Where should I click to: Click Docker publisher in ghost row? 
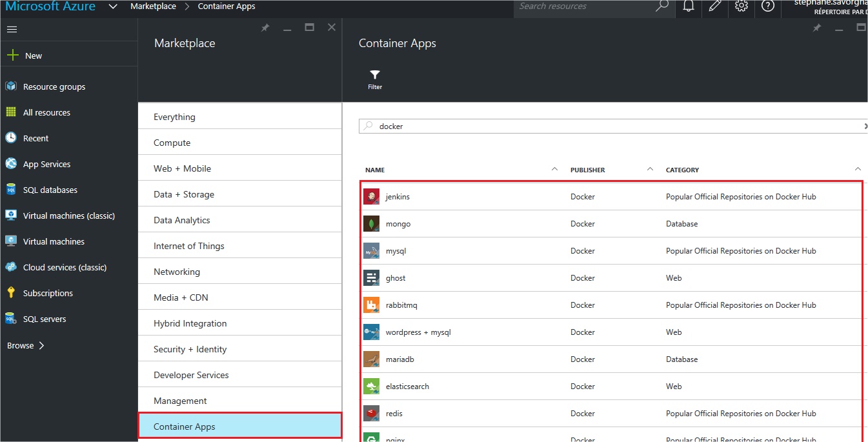(583, 278)
